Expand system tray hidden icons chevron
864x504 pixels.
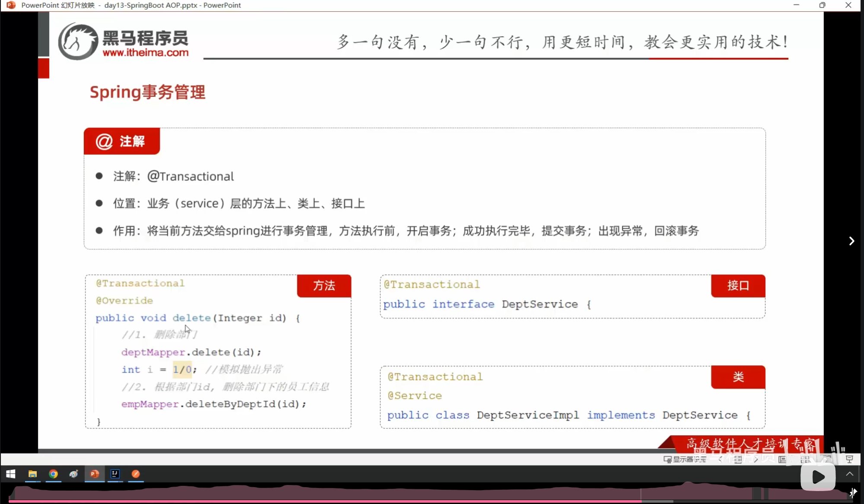(x=849, y=474)
